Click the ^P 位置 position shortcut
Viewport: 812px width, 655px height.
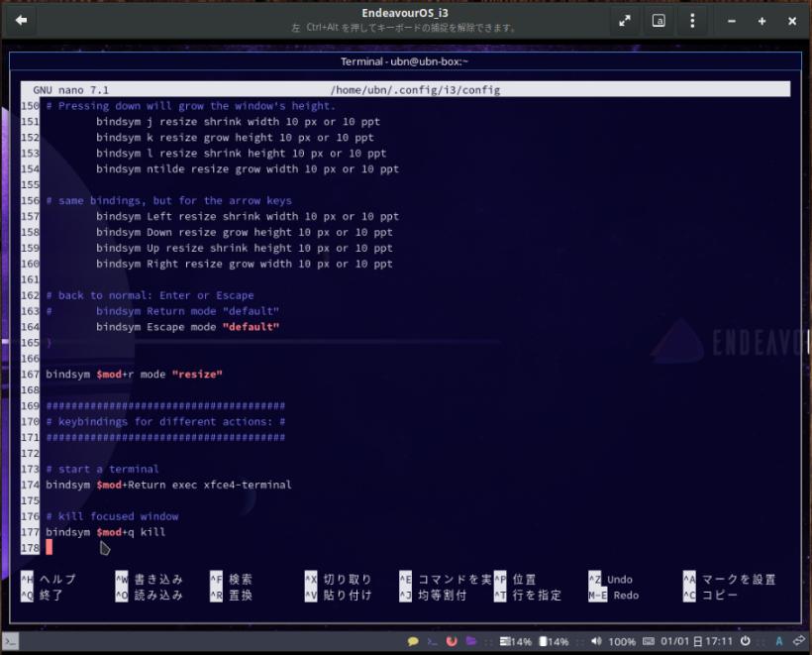point(515,579)
